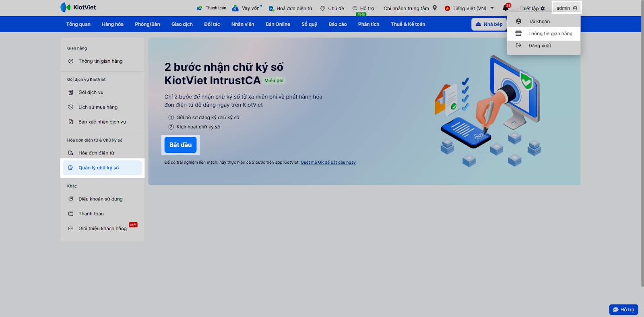Open the Sổ quỹ menu
Image resolution: width=644 pixels, height=317 pixels.
[x=309, y=24]
